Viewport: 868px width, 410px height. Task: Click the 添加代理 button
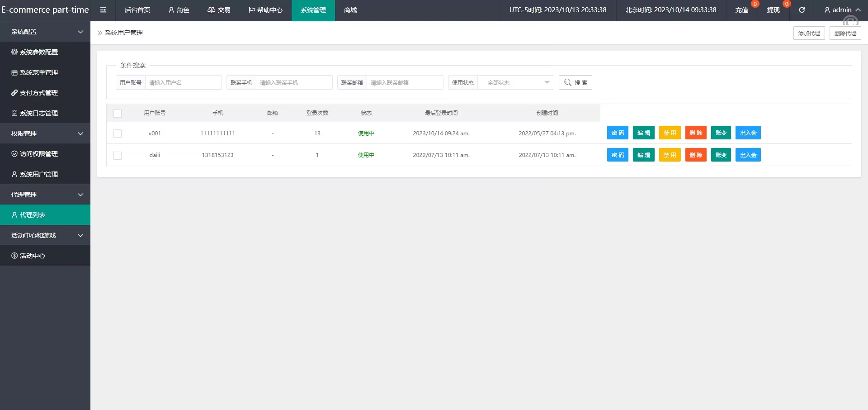[x=809, y=33]
